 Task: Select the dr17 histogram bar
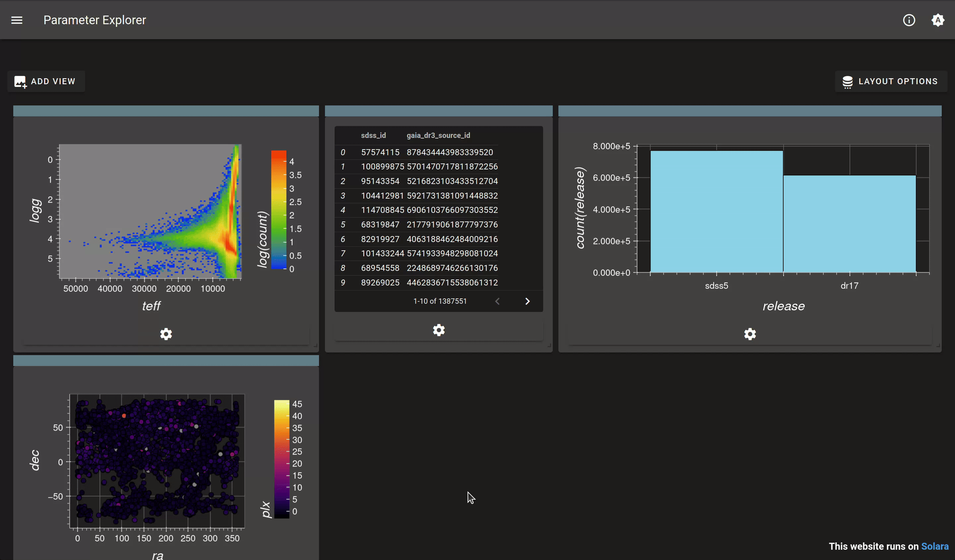tap(850, 223)
